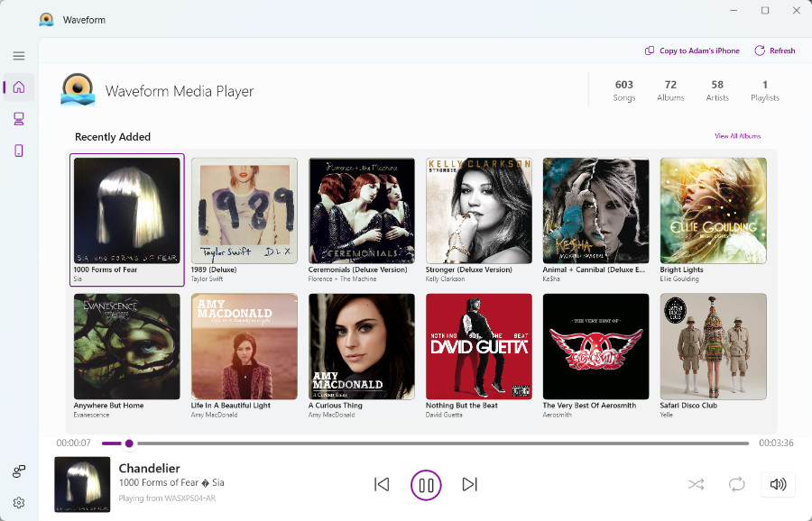Open View All Albums link

pyautogui.click(x=739, y=134)
